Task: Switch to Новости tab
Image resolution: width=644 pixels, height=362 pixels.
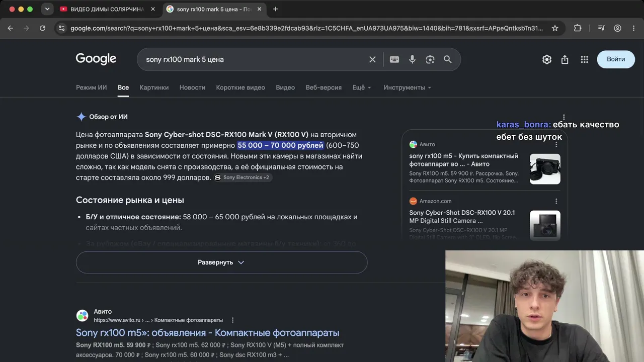Action: (192, 87)
